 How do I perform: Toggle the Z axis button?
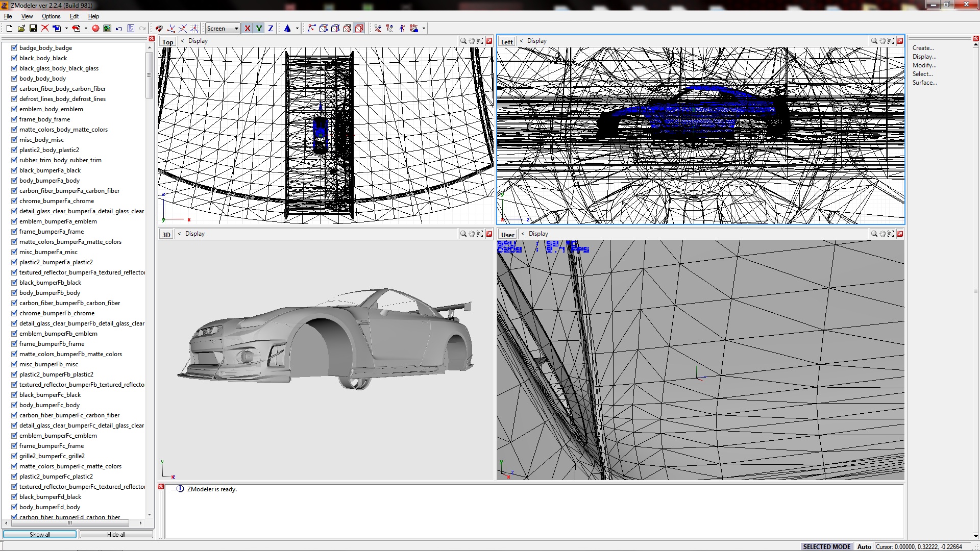point(271,29)
